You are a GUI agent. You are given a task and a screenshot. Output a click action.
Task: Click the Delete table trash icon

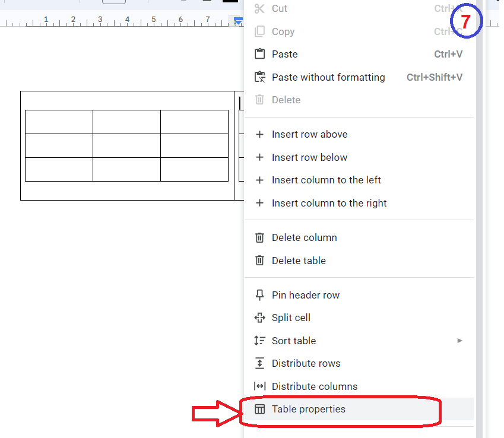pyautogui.click(x=259, y=261)
